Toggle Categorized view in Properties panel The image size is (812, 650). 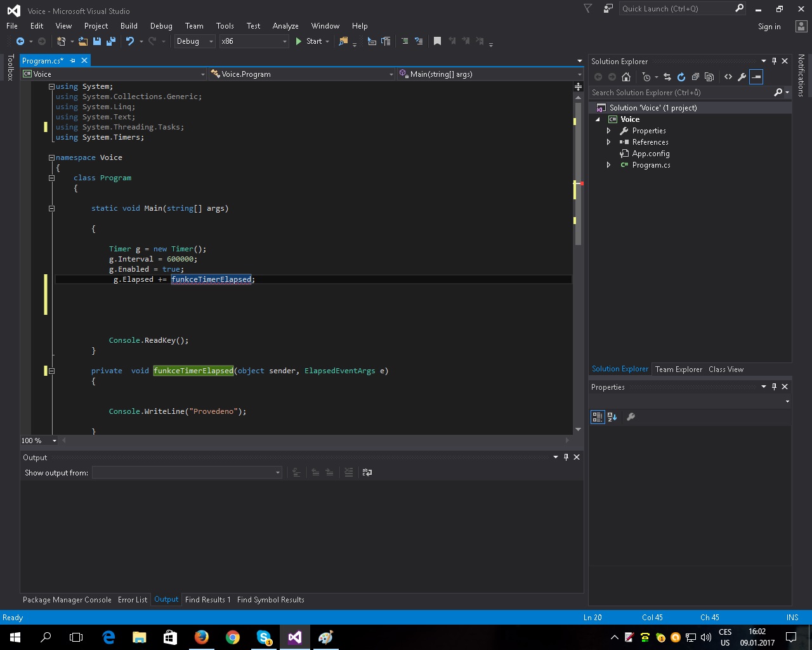598,417
